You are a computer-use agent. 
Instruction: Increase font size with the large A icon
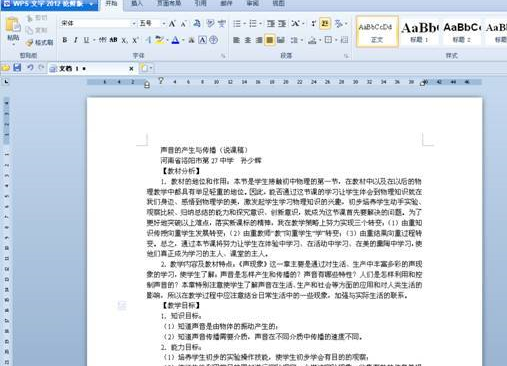[172, 24]
